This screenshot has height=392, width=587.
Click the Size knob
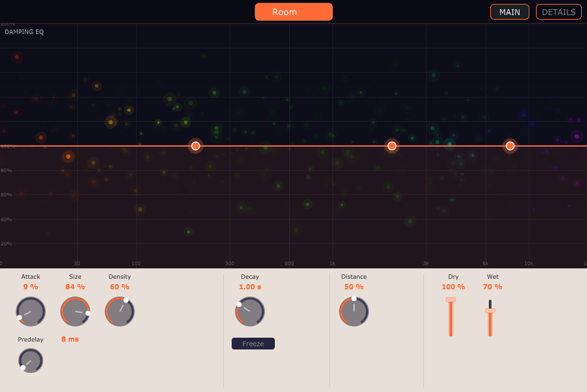(x=75, y=311)
